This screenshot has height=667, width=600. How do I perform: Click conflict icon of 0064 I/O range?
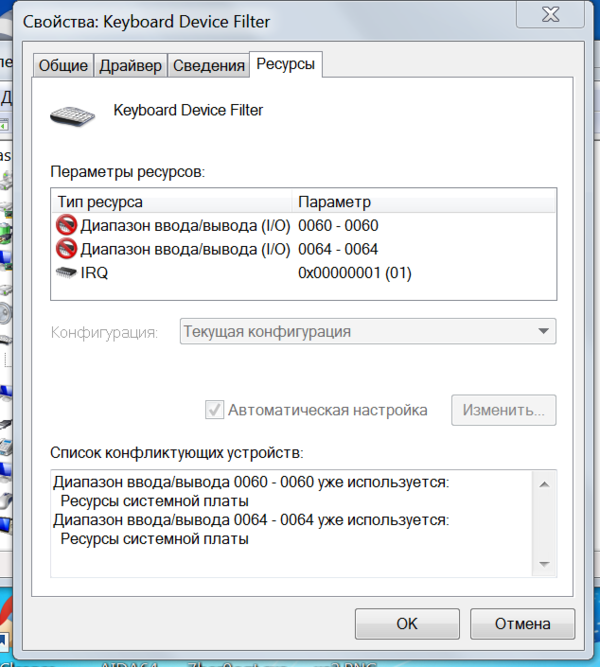[66, 249]
